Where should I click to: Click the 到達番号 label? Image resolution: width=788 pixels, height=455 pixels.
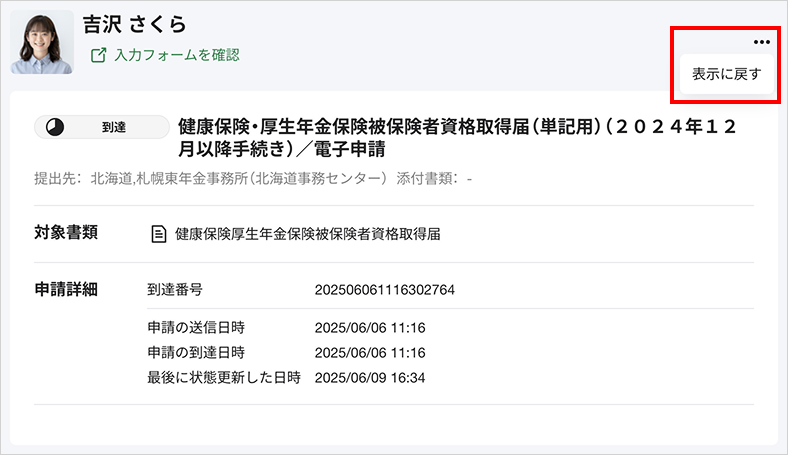click(175, 290)
